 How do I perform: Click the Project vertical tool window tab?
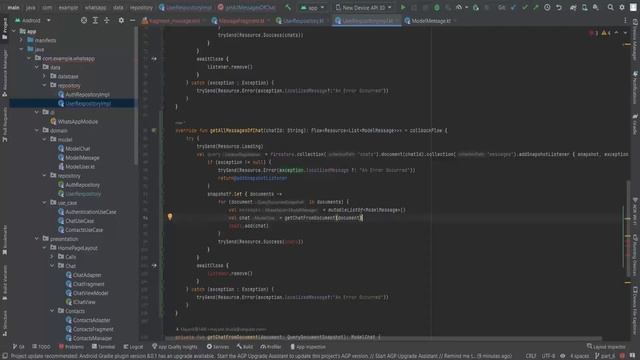click(4, 29)
